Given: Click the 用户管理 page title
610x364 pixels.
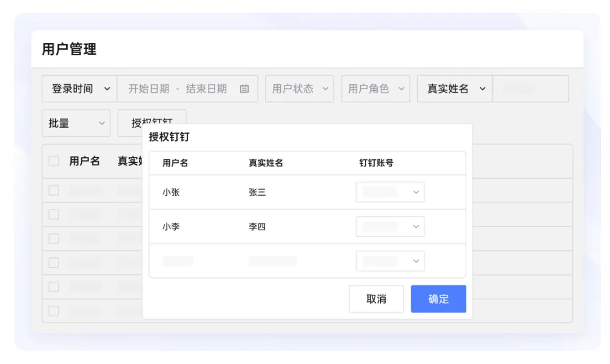Looking at the screenshot, I should tap(69, 49).
